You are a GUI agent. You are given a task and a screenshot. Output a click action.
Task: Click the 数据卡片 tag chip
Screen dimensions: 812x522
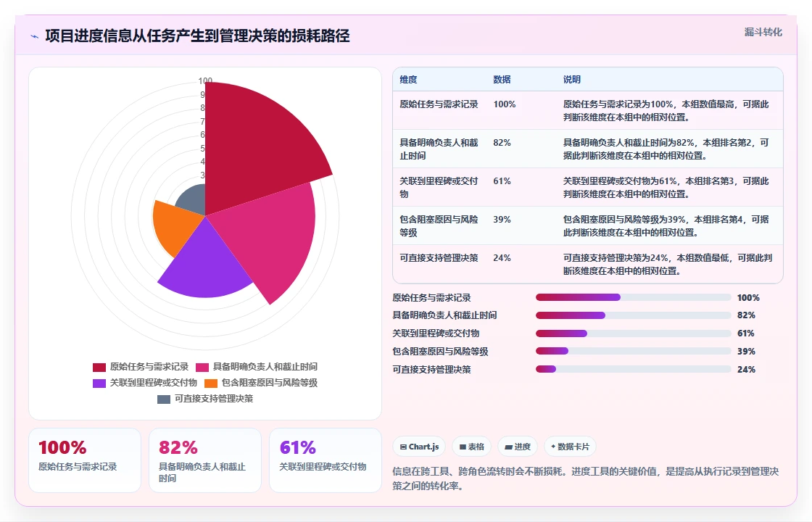coord(570,447)
